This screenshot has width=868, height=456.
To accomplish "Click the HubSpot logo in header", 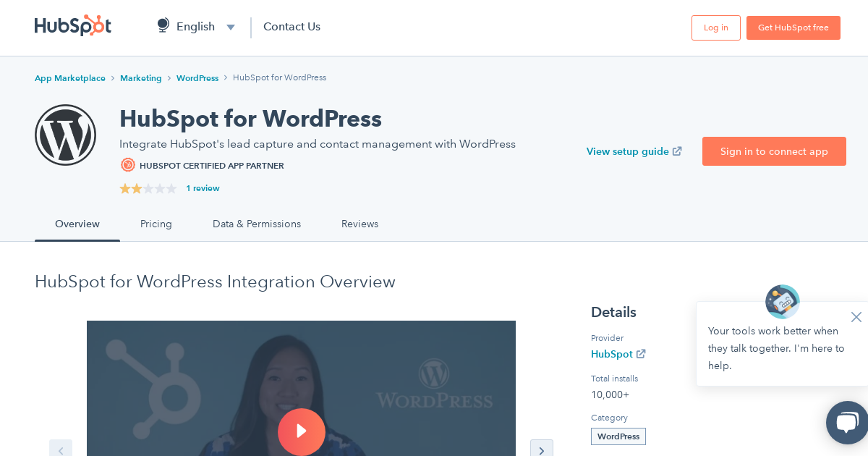I will (72, 26).
